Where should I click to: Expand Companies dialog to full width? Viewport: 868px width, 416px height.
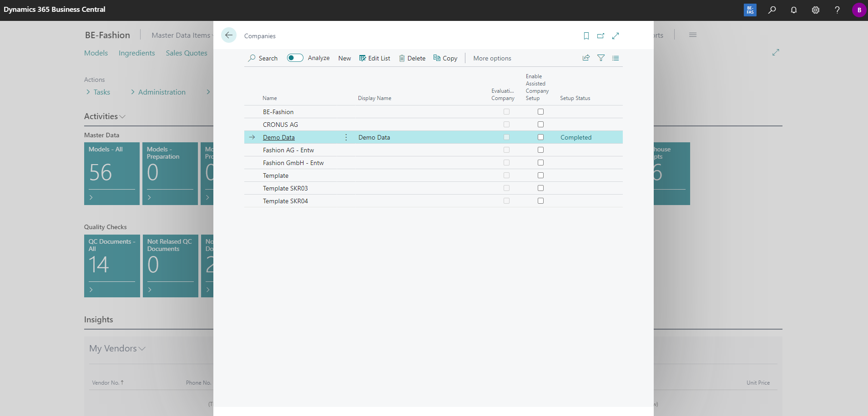pos(616,36)
